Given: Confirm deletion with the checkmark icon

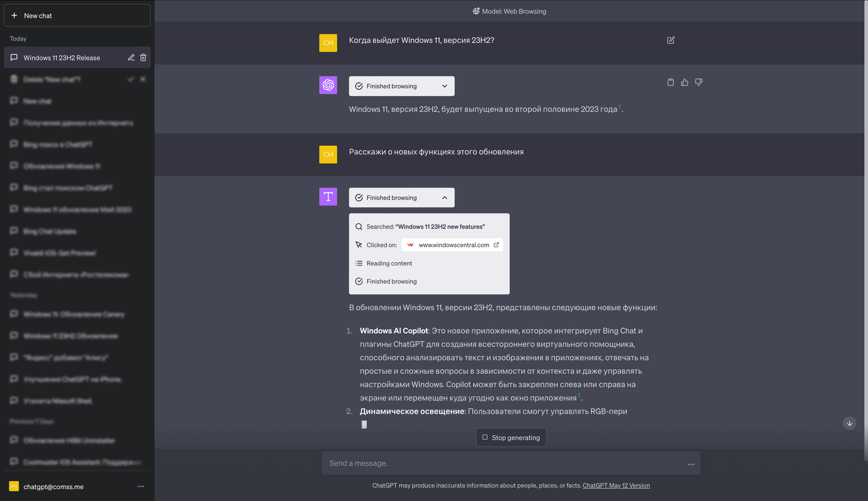Looking at the screenshot, I should (131, 79).
